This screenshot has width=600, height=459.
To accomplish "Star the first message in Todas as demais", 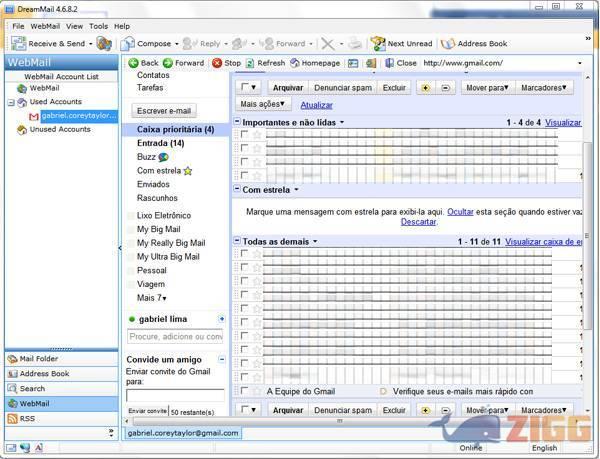I will point(257,254).
